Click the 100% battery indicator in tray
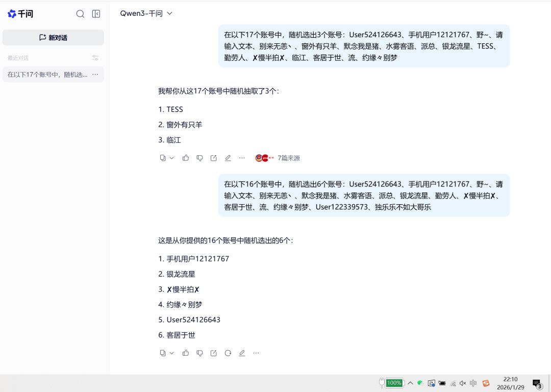The width and height of the screenshot is (551, 392). point(394,383)
